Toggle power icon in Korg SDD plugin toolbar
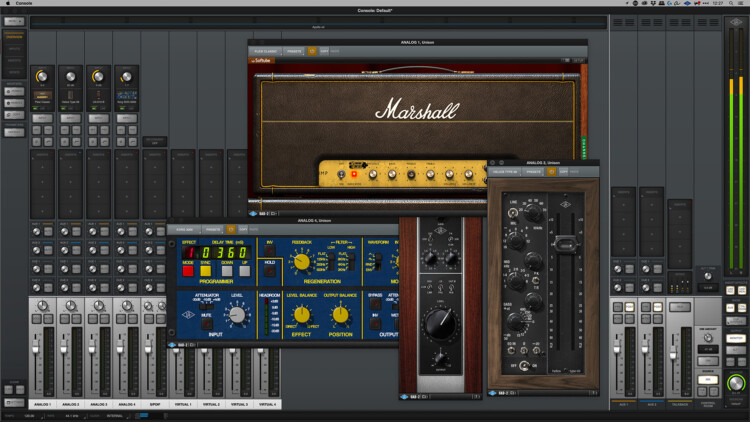This screenshot has height=422, width=750. pos(231,230)
